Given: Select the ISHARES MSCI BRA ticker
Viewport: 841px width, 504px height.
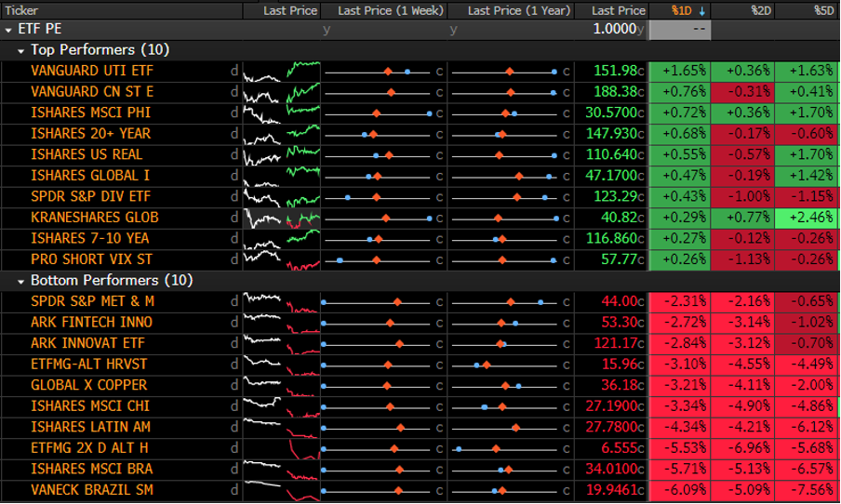Looking at the screenshot, I should [x=92, y=469].
